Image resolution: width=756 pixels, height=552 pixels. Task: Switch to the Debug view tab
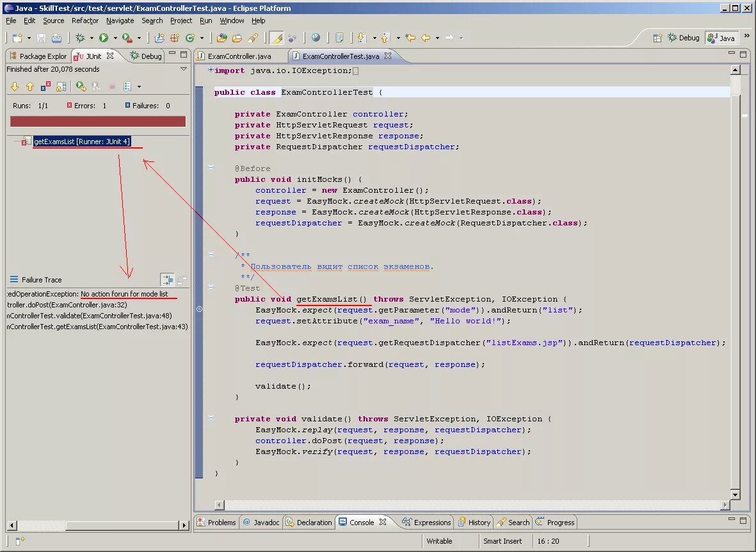click(x=146, y=56)
